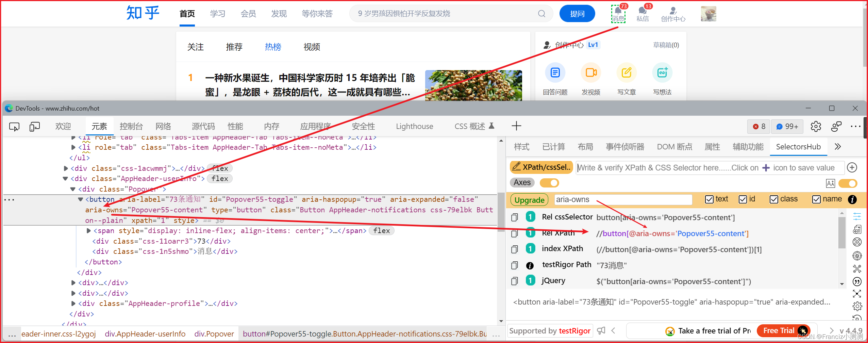
Task: Click the 写文章 icon
Action: (627, 72)
